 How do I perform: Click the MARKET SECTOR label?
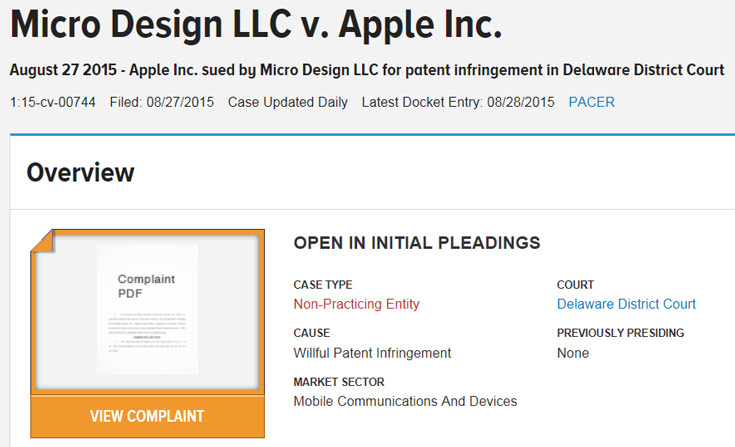coord(339,382)
